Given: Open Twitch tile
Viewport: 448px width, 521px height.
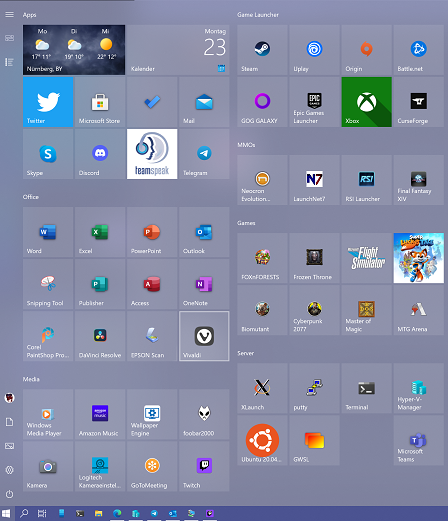Looking at the screenshot, I should click(204, 466).
